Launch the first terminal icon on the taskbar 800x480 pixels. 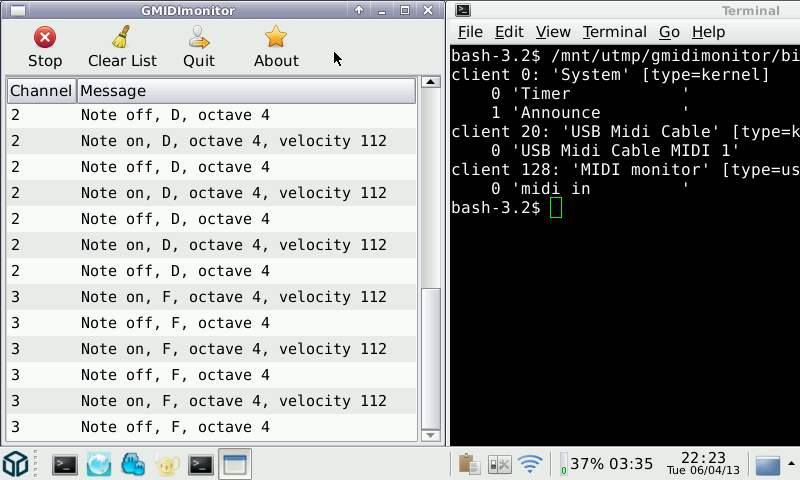click(65, 464)
